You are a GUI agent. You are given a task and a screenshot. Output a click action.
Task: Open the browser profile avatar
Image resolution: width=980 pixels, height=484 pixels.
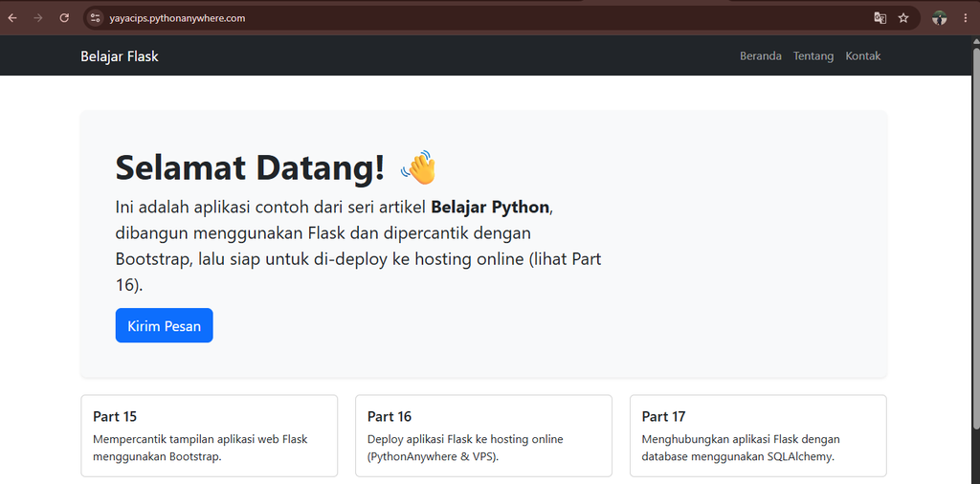pyautogui.click(x=940, y=18)
